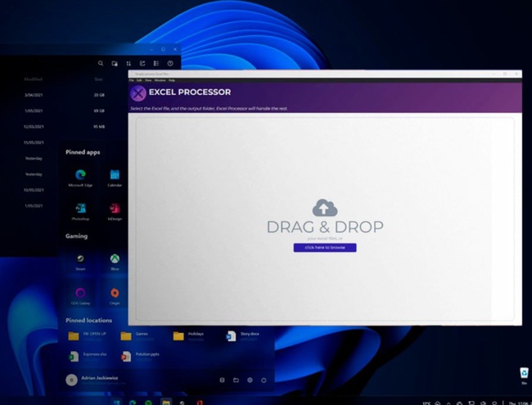Show hidden system tray icons chevron
Image resolution: width=532 pixels, height=405 pixels.
coord(449,403)
